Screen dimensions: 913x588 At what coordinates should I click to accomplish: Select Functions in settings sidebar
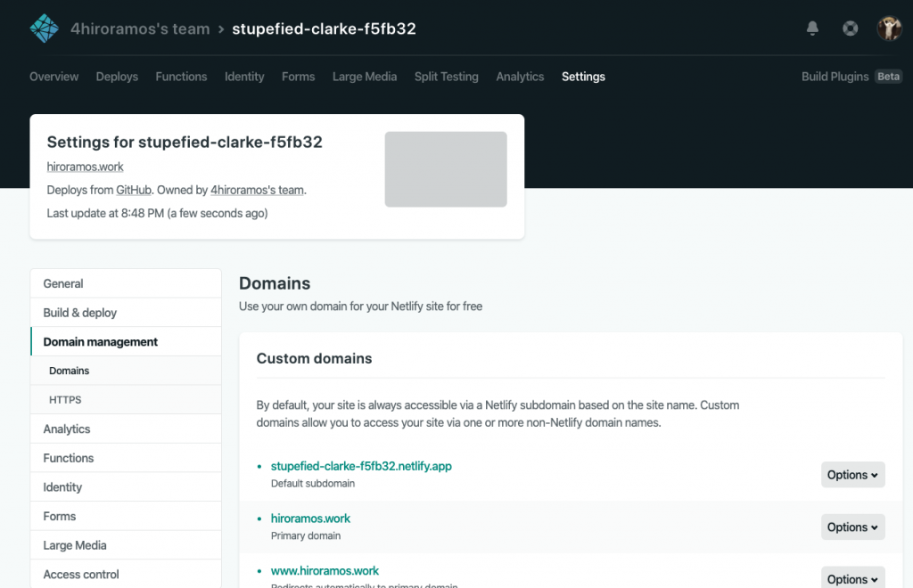click(x=126, y=458)
